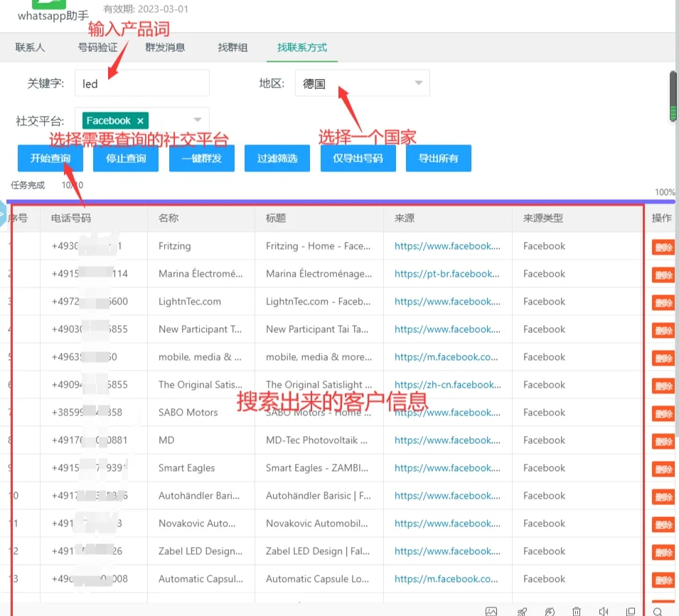Open LightnTec.com's facebook source link
Viewport: 679px width, 616px height.
coord(447,302)
